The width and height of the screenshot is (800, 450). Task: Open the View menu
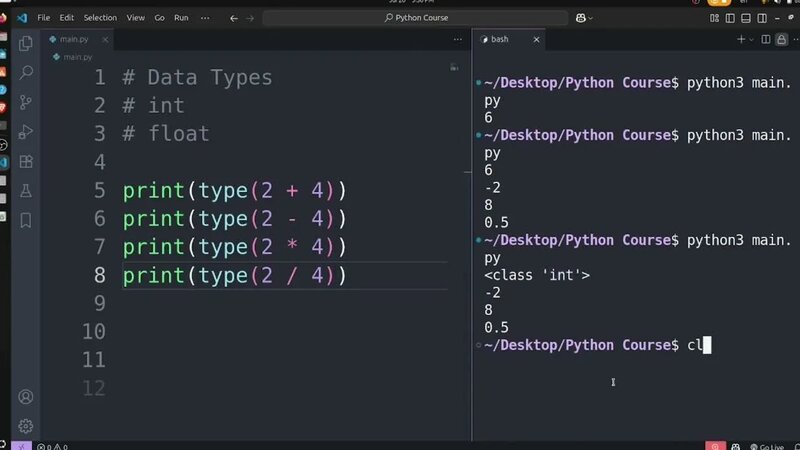click(136, 18)
